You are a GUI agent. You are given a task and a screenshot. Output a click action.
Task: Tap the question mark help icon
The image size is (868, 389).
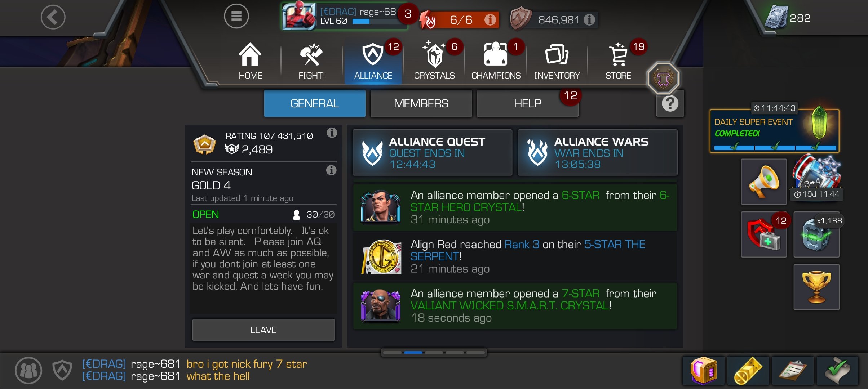[x=670, y=104]
